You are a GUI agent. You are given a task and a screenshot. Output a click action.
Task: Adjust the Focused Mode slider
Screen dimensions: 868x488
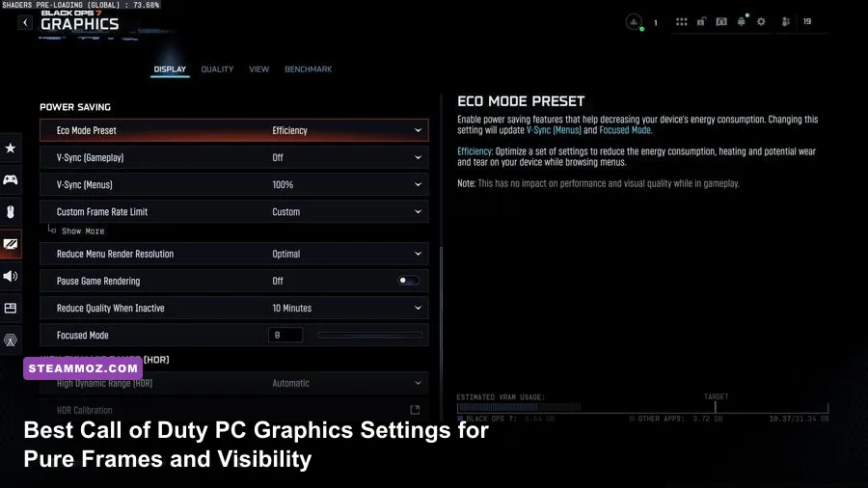click(369, 336)
